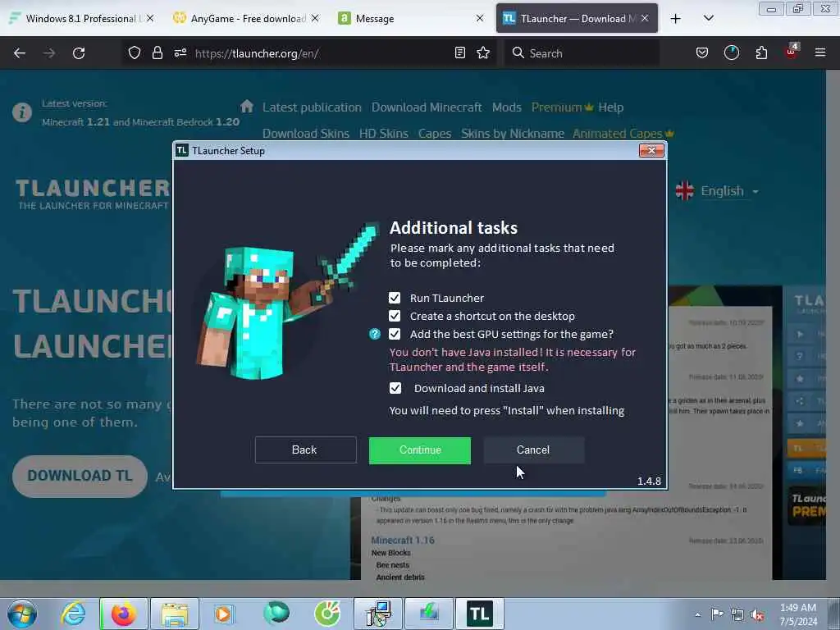Open the Extensions puzzle icon
This screenshot has height=630, width=840.
(x=761, y=53)
